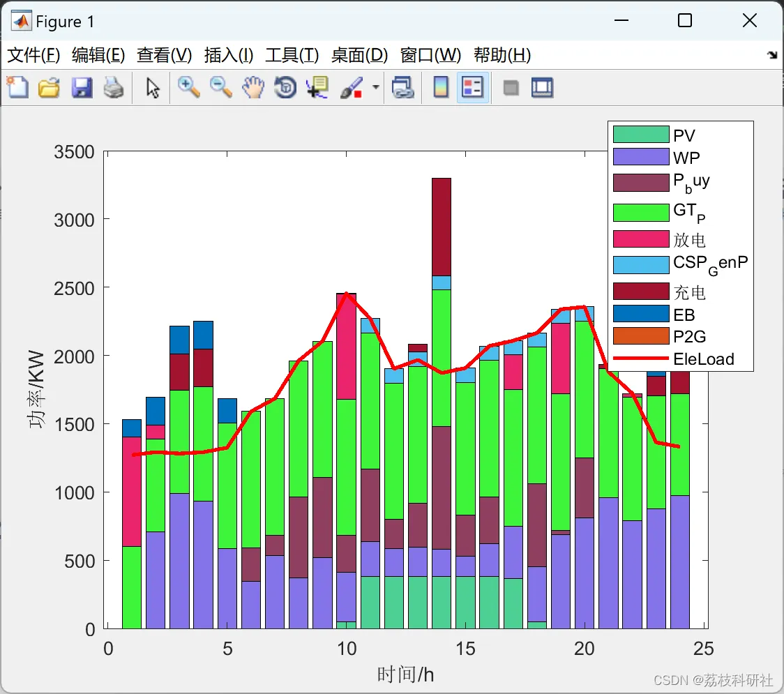Insert a colorbar via toolbar icon
The width and height of the screenshot is (784, 694).
441,87
